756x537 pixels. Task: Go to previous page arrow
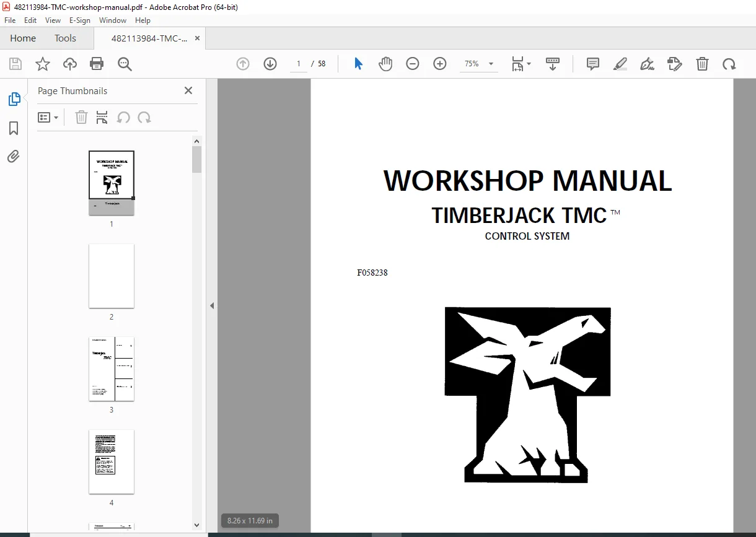(243, 64)
